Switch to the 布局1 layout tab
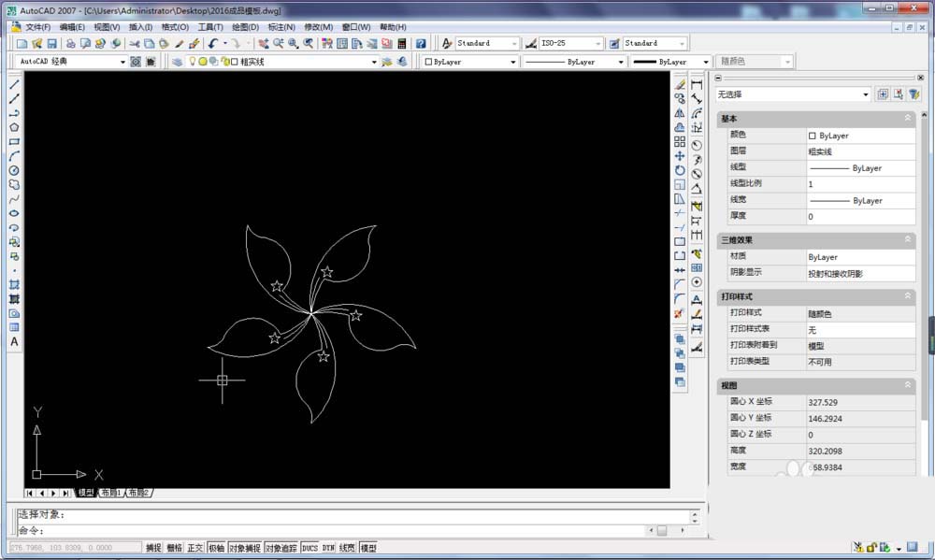 tap(109, 491)
